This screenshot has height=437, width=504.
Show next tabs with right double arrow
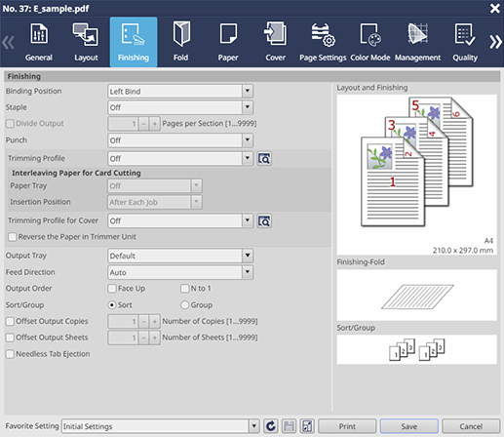(x=495, y=42)
